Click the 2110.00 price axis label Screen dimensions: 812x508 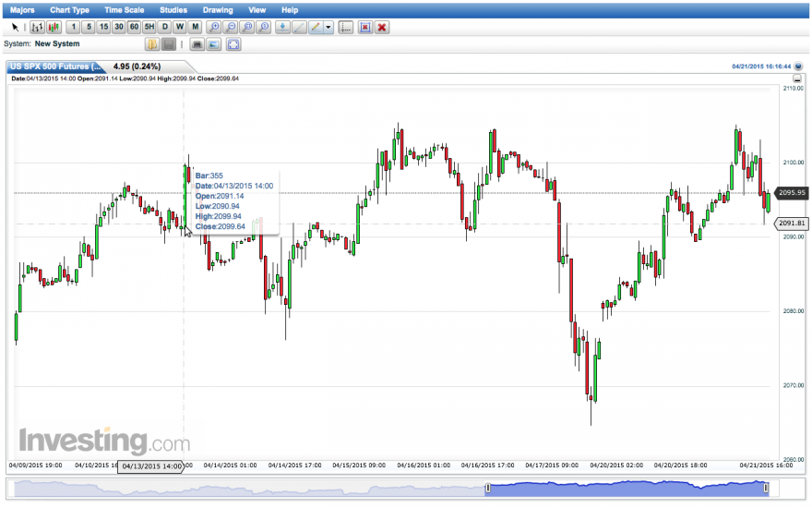pyautogui.click(x=793, y=88)
